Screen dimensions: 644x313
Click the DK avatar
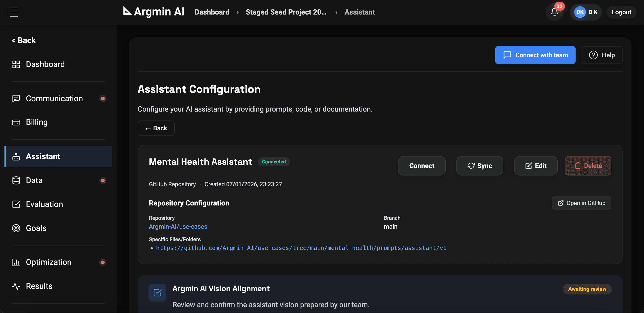580,12
